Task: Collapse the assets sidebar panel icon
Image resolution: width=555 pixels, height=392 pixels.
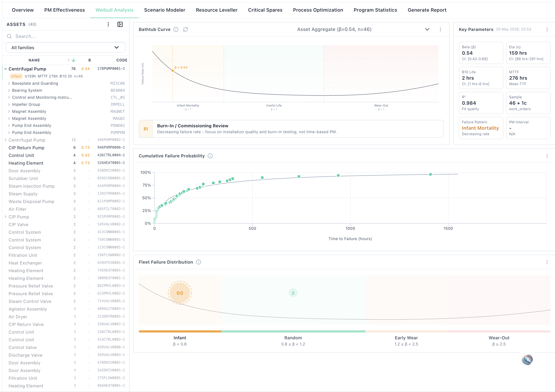Action: tap(120, 24)
